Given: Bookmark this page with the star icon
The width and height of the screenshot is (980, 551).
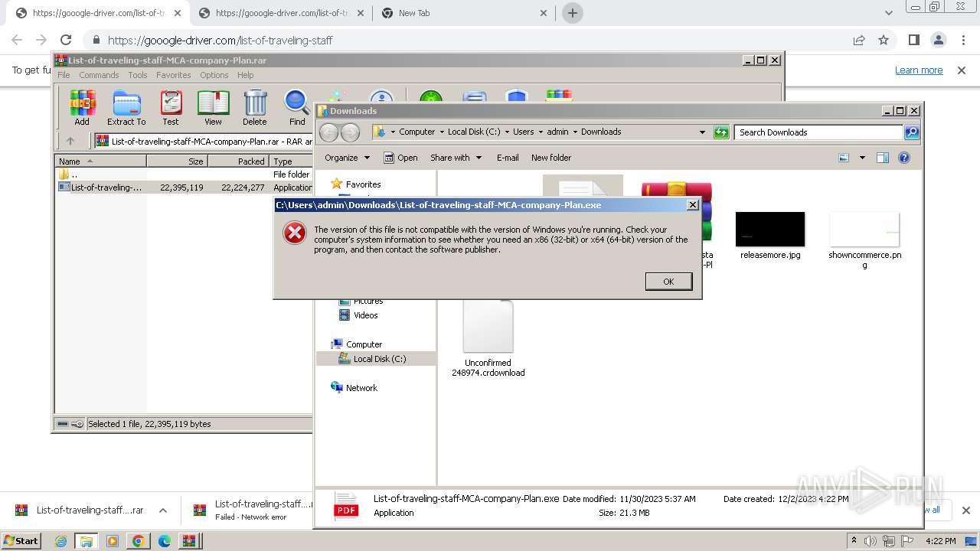Looking at the screenshot, I should [x=884, y=41].
